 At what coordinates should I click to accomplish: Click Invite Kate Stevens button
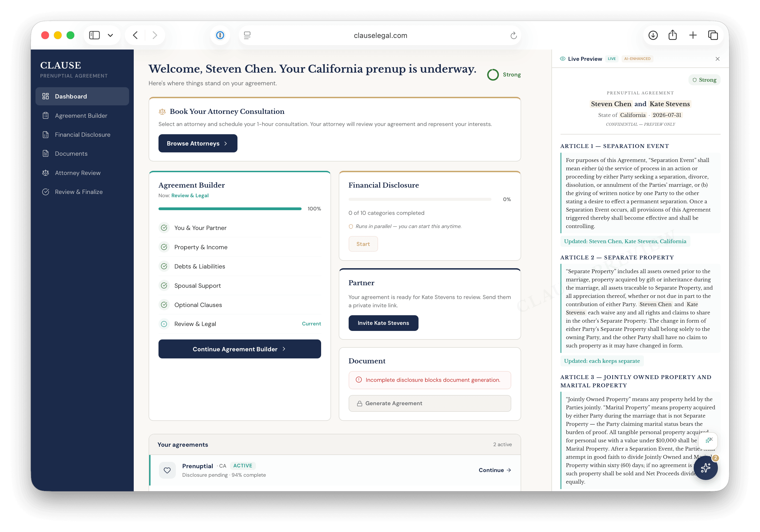(x=383, y=323)
